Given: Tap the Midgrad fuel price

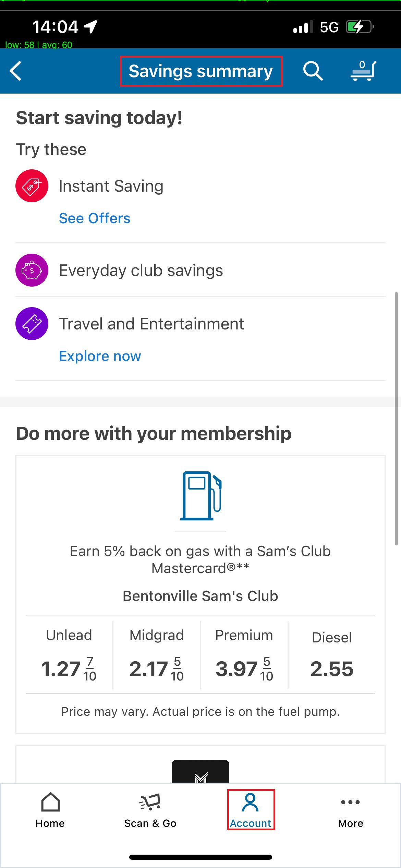Looking at the screenshot, I should tap(157, 668).
